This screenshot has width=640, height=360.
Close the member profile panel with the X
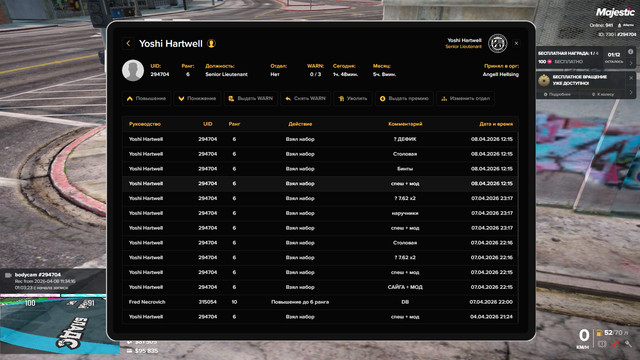coord(516,43)
